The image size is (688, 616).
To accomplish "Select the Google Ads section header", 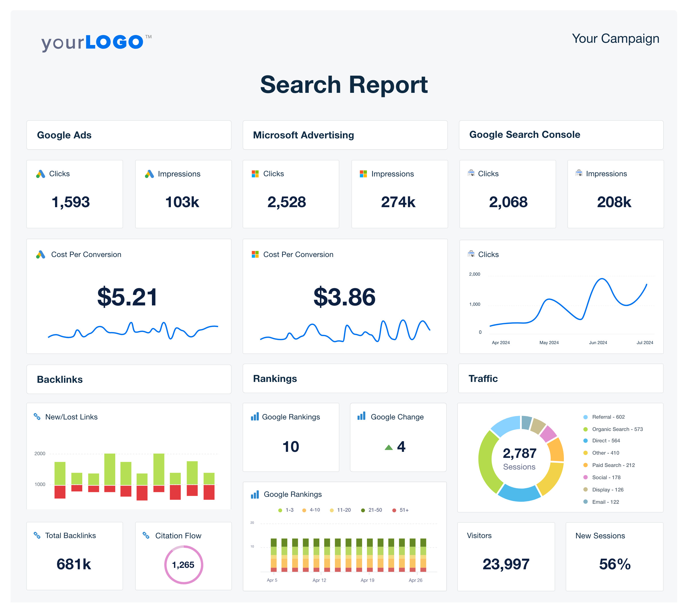I will (x=129, y=135).
